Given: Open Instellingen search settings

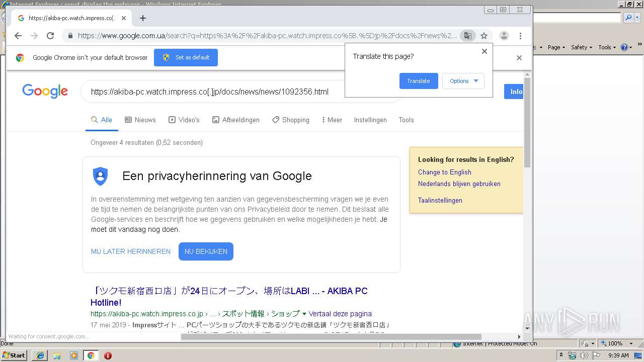Looking at the screenshot, I should click(370, 120).
